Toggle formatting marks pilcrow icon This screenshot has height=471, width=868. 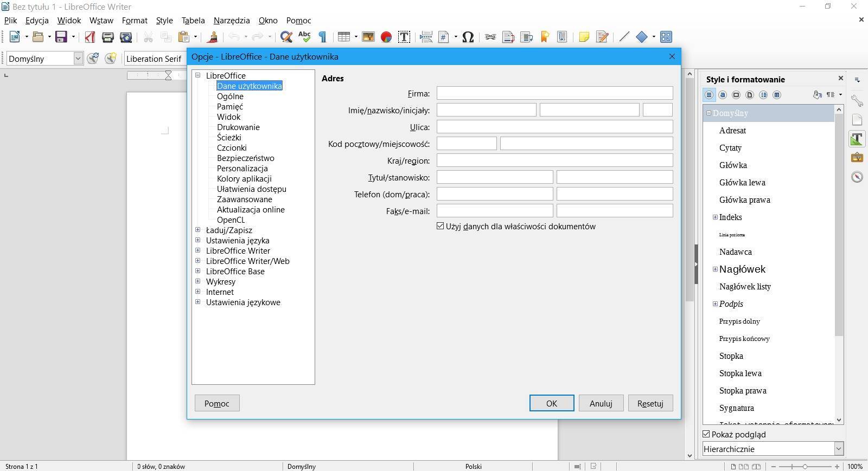[x=322, y=37]
